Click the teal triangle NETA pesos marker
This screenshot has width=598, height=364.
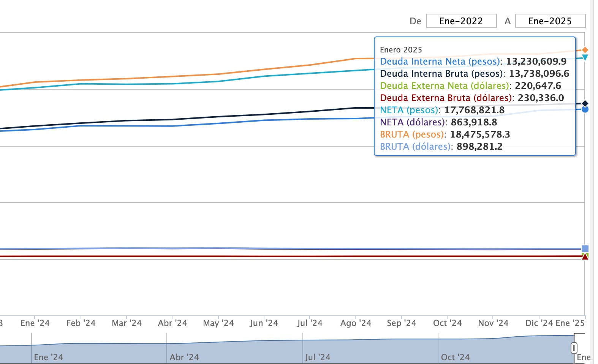pos(585,57)
